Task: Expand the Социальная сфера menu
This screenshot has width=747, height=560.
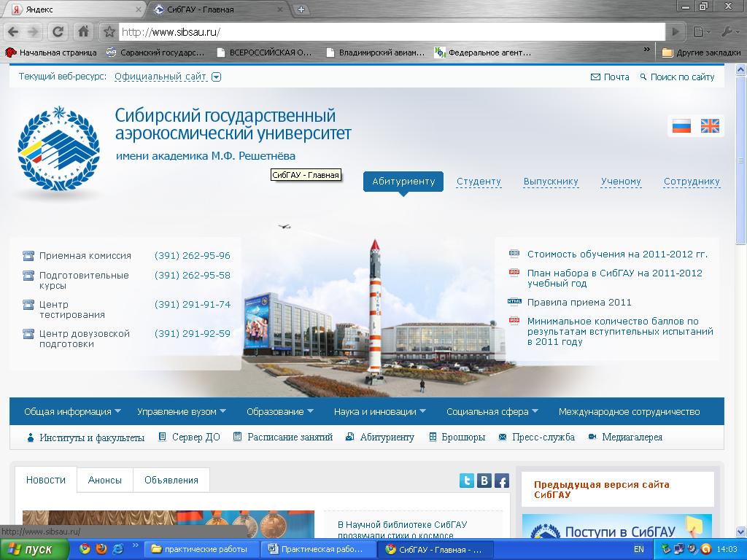Action: [492, 411]
